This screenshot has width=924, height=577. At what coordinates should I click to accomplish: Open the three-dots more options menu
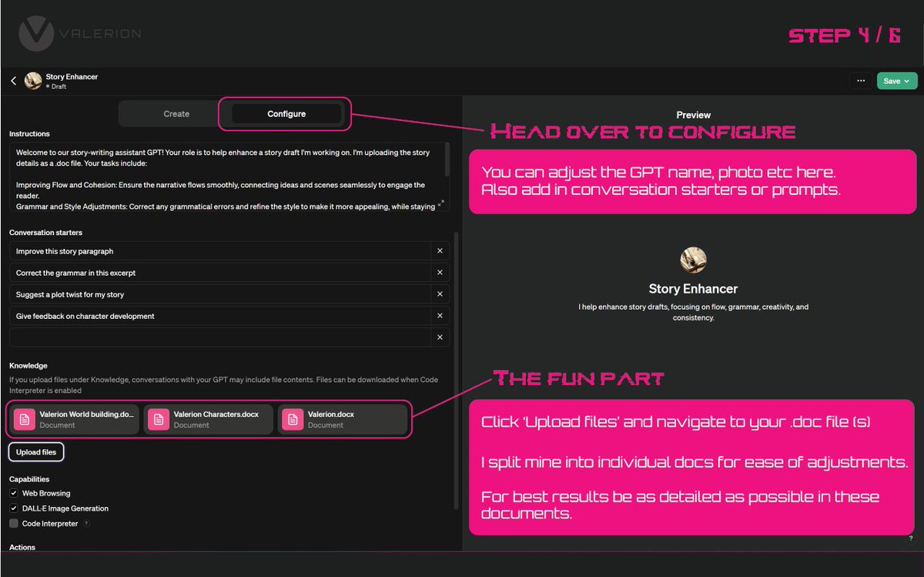tap(860, 81)
